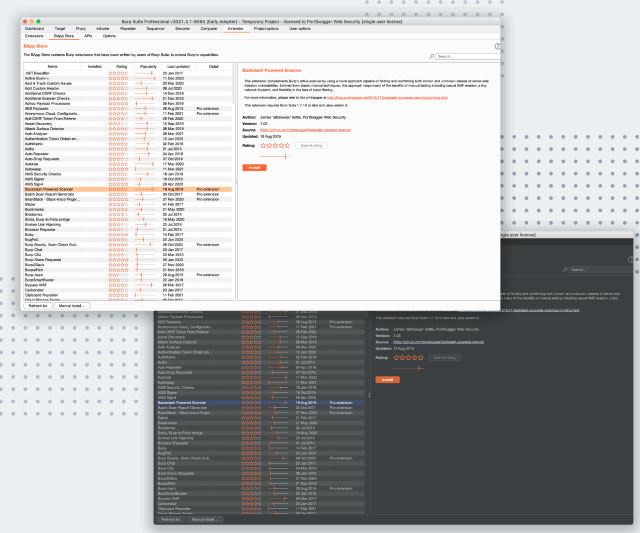The height and width of the screenshot is (533, 640).
Task: Select Attack Surface Detector row
Action: [x=128, y=129]
